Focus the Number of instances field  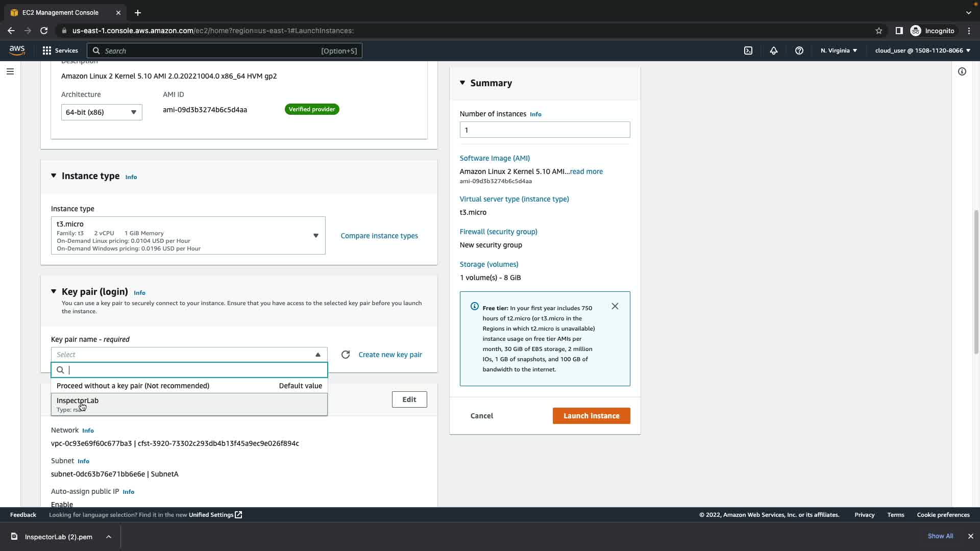tap(544, 130)
